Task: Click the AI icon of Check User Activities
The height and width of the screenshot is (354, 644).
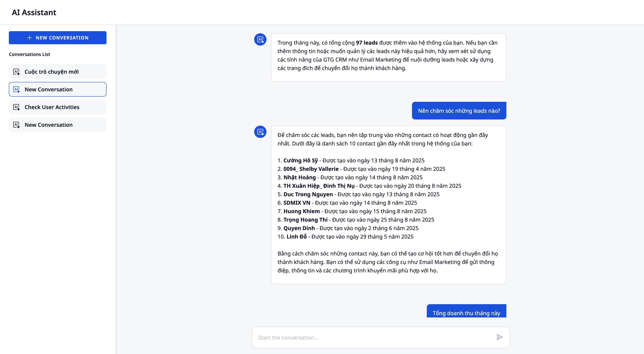Action: 17,107
